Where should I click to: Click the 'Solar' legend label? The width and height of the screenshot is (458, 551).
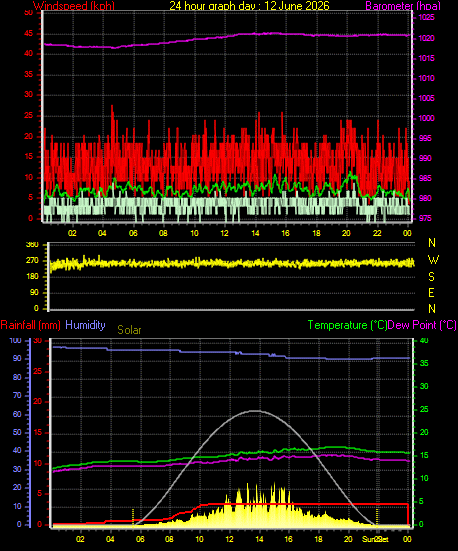tap(129, 330)
